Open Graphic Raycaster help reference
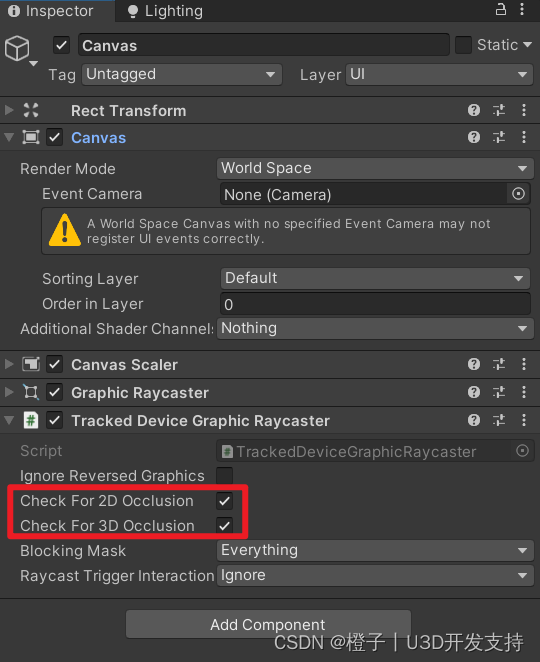Screen dimensions: 540x662 tap(474, 392)
